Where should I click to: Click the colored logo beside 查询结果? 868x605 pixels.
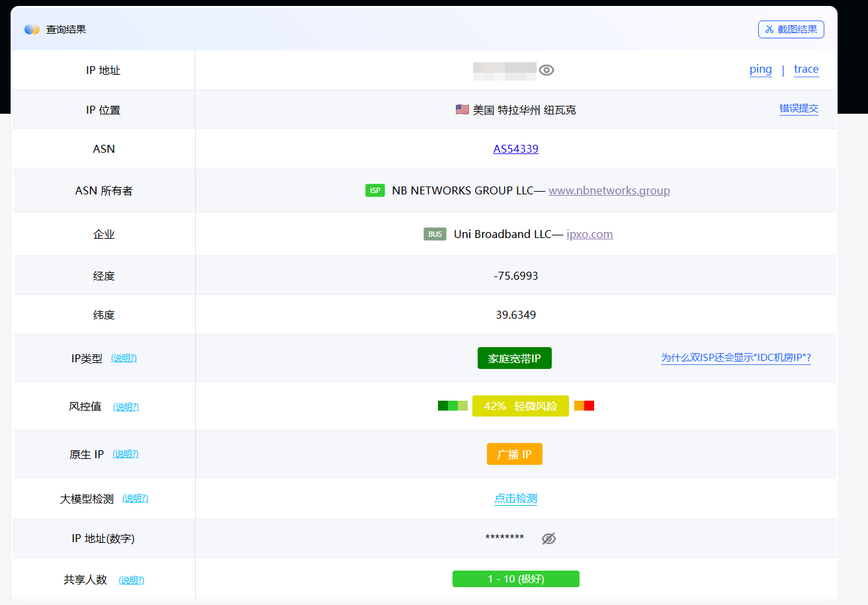tap(32, 30)
